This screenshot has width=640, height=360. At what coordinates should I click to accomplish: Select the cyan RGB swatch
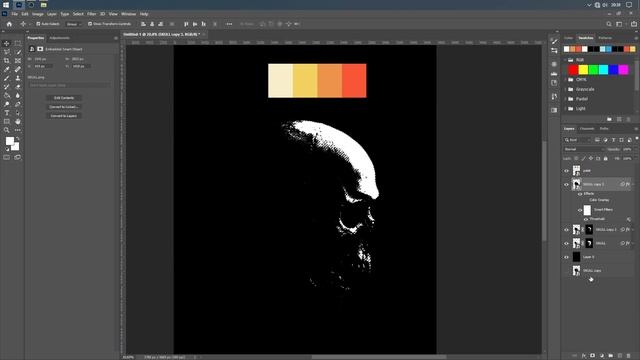(603, 70)
